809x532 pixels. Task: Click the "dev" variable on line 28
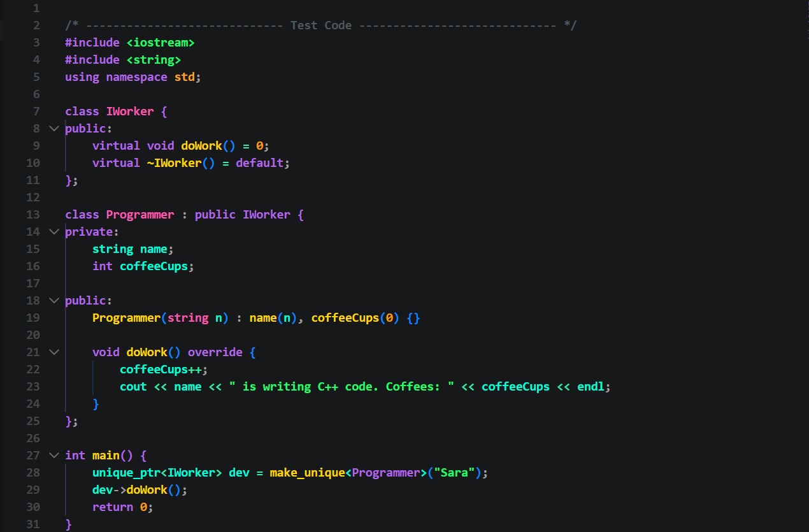click(x=239, y=473)
